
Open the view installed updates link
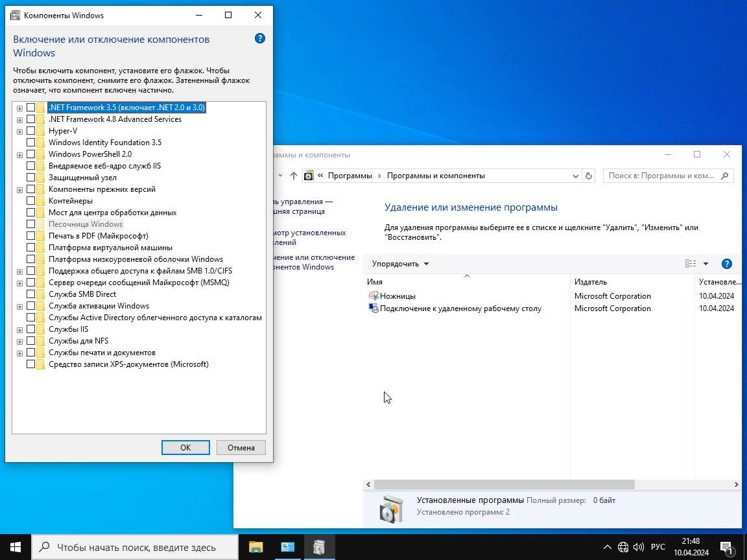click(x=310, y=238)
